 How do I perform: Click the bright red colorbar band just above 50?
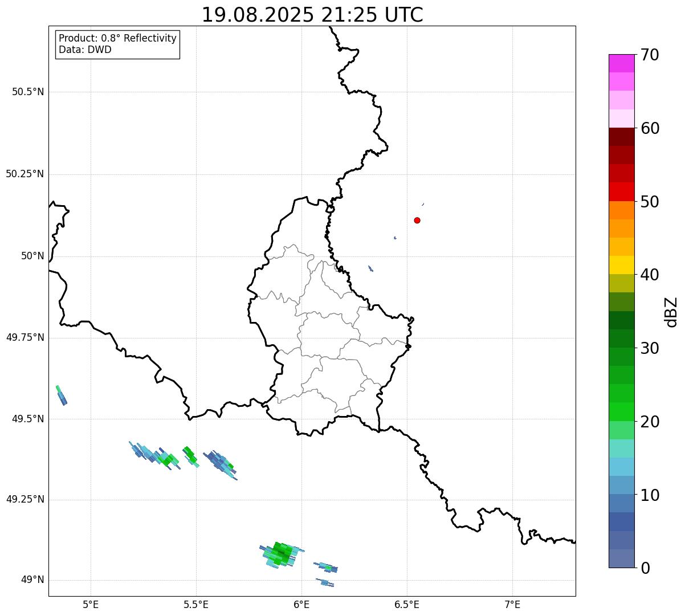621,192
